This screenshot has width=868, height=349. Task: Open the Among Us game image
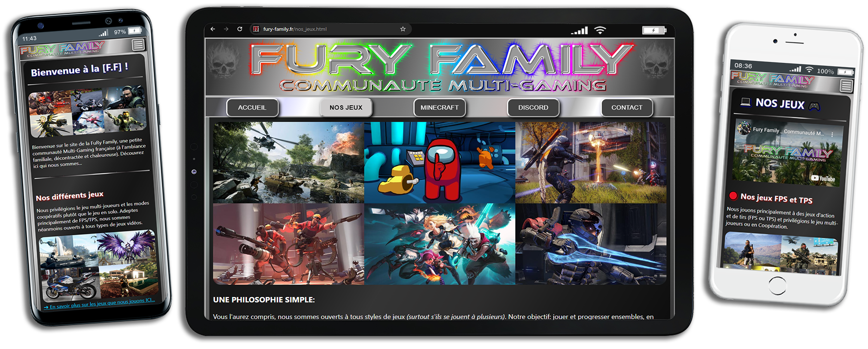click(439, 162)
